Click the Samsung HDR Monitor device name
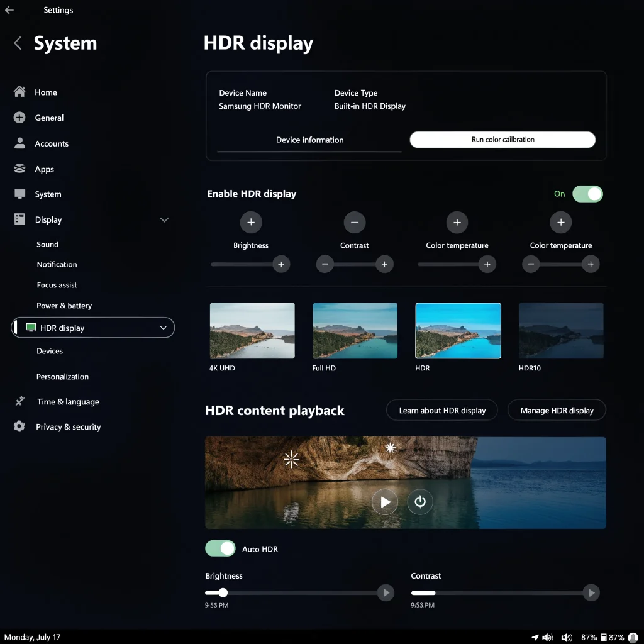644x644 pixels. (x=260, y=106)
